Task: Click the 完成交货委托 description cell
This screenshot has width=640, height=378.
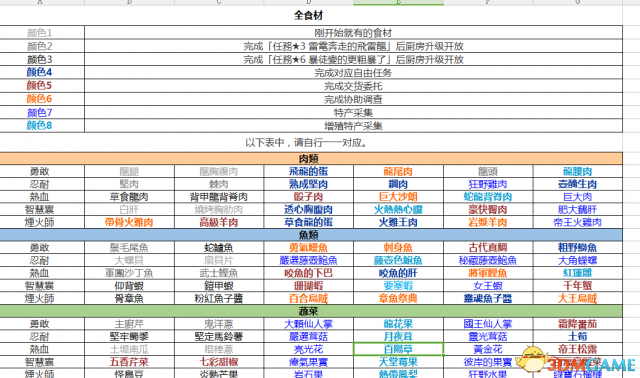Action: pos(353,86)
